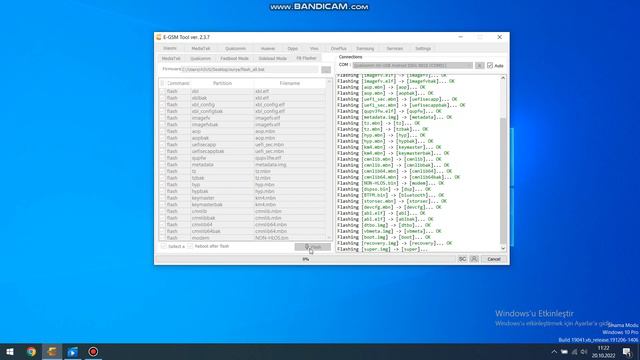The image size is (640, 360).
Task: Open the Services tab
Action: [395, 49]
